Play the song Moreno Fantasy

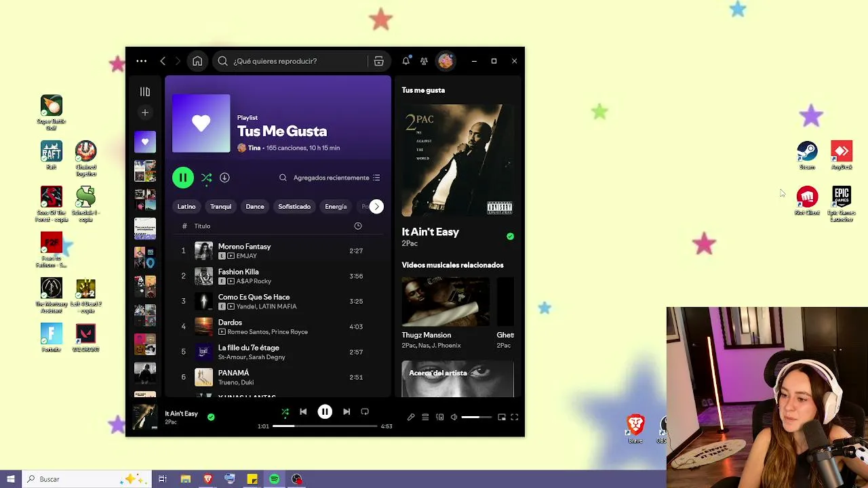tap(278, 251)
